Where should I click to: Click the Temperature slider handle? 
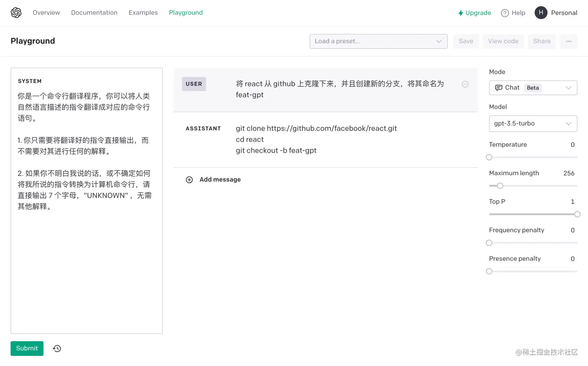(x=489, y=157)
